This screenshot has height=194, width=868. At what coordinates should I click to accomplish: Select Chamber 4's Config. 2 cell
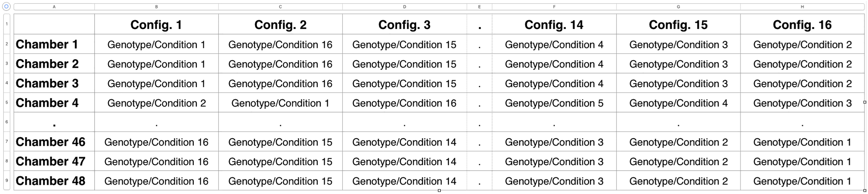(x=280, y=103)
